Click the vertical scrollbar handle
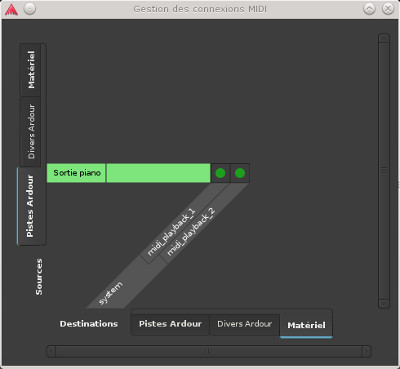The image size is (400, 369). pos(384,171)
